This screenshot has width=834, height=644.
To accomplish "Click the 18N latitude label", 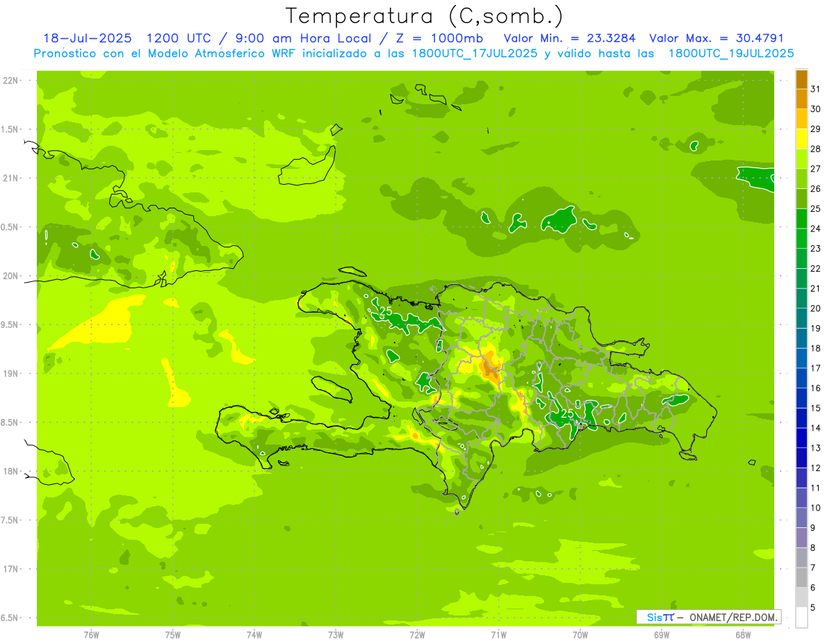I will point(10,472).
